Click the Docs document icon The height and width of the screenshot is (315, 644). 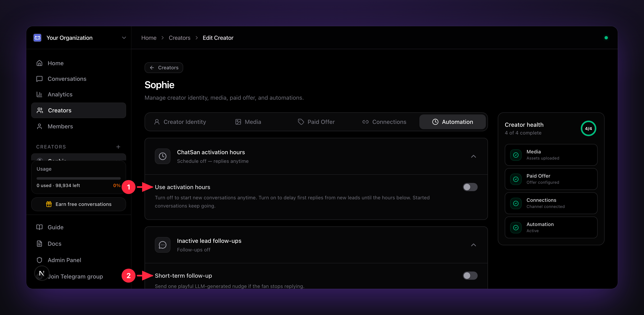pos(39,244)
